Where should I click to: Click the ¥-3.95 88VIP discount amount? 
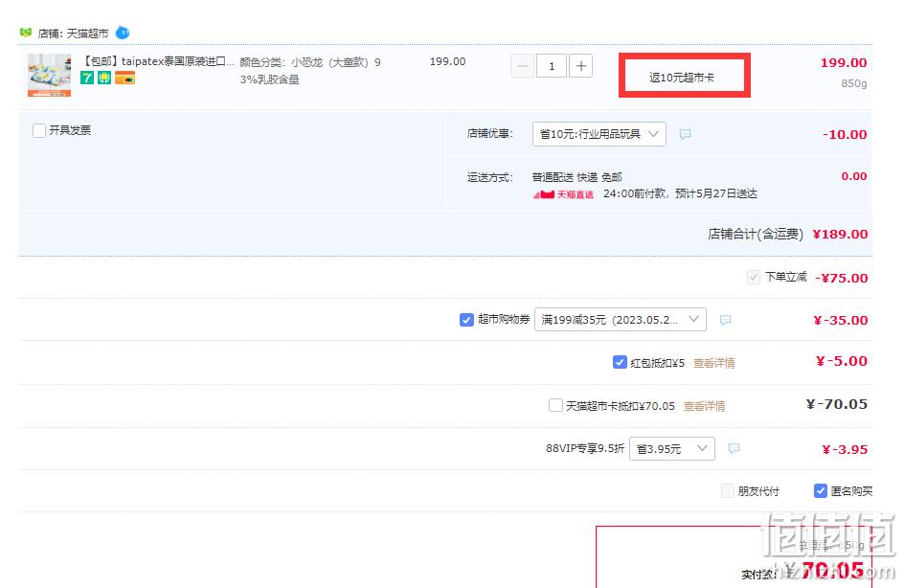point(845,450)
